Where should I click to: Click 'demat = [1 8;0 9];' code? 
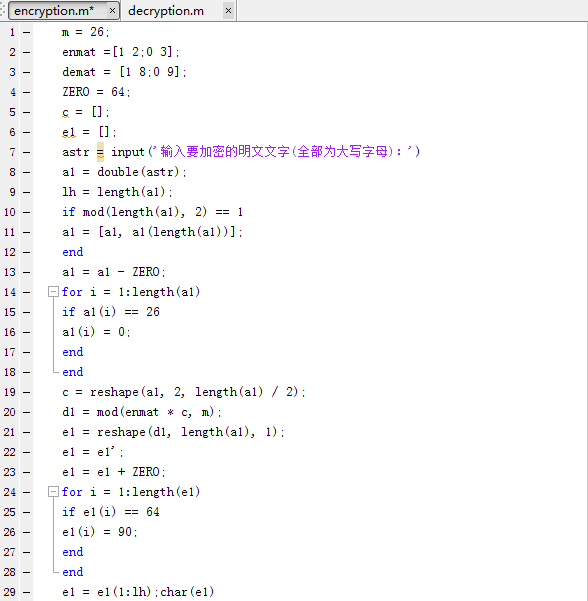click(x=124, y=72)
